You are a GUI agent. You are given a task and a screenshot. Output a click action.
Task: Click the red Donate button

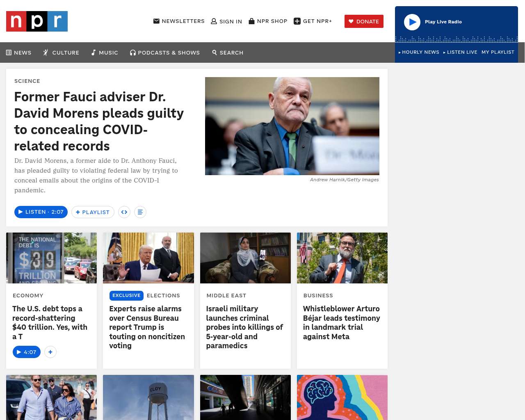tap(364, 21)
